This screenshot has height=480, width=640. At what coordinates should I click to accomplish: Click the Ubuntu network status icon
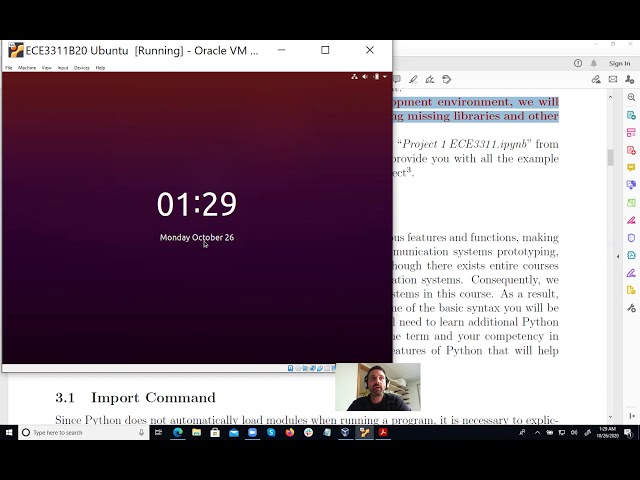pyautogui.click(x=354, y=77)
